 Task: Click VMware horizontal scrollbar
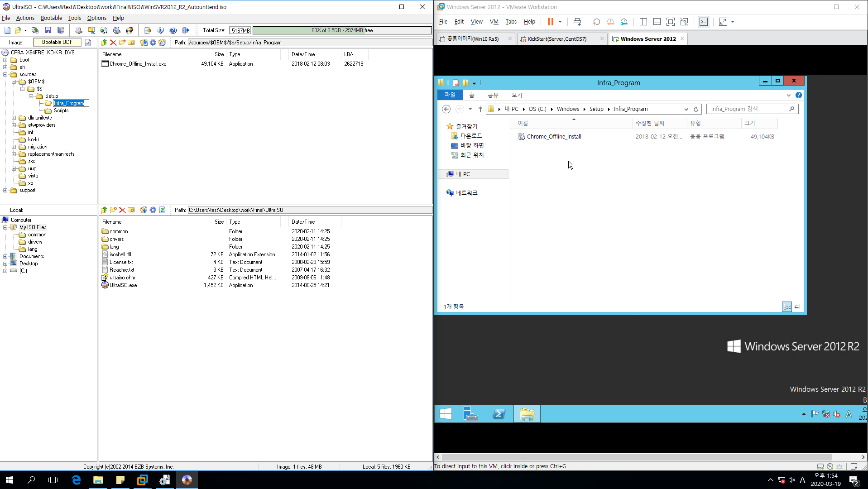tap(636, 457)
